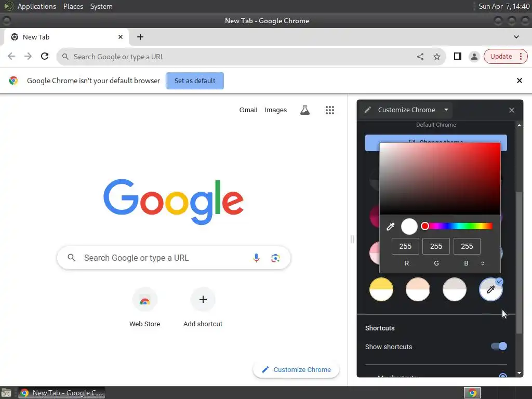The height and width of the screenshot is (399, 532).
Task: Dismiss the default browser notification bar
Action: (x=519, y=81)
